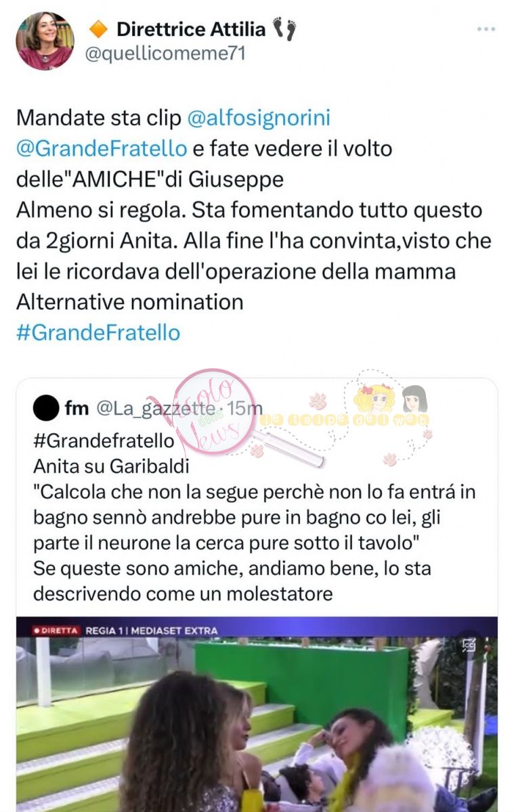Tap the REGIA 1 | MEDIASET EXTRA label
Image resolution: width=514 pixels, height=812 pixels.
[151, 631]
